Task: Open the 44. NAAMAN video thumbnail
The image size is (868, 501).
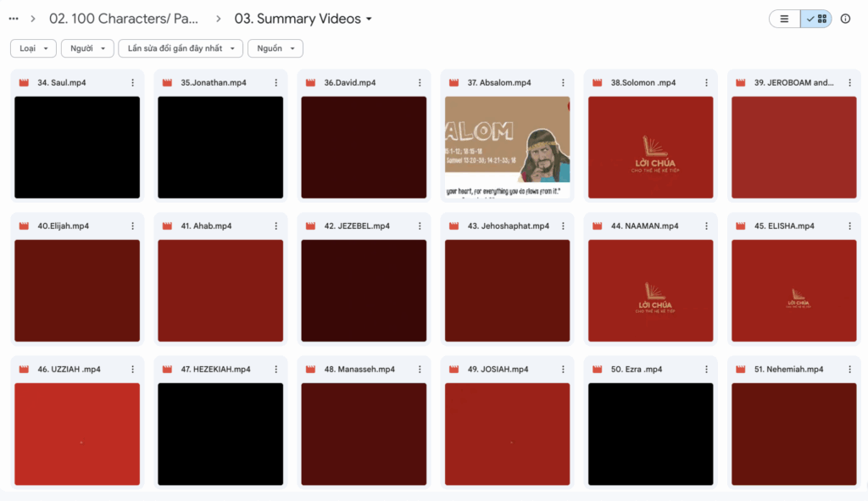Action: click(650, 291)
